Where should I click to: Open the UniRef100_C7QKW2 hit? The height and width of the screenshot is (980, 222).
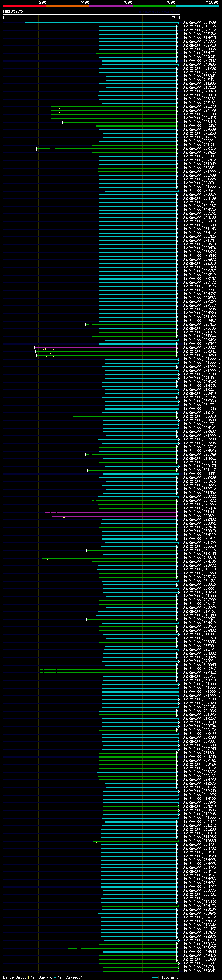(x=199, y=57)
